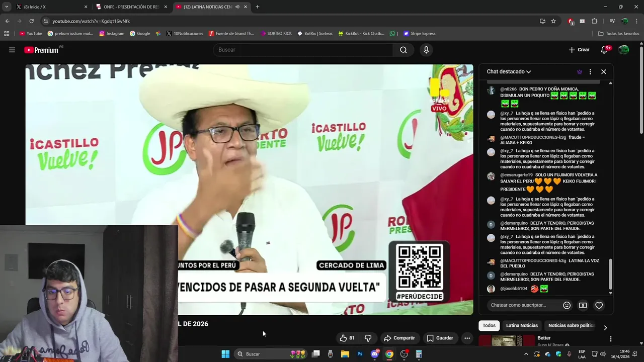Click the address bar URL
The height and width of the screenshot is (362, 644).
tap(91, 21)
